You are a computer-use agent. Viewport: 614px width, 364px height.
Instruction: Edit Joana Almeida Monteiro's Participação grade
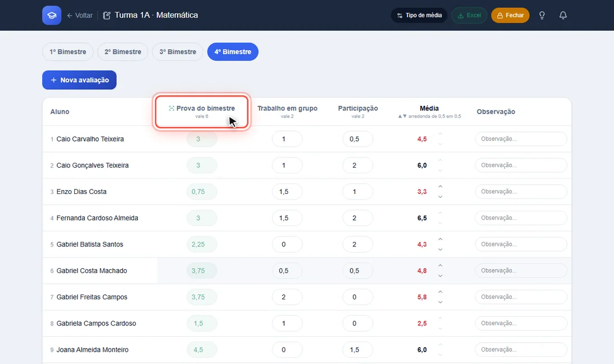coord(357,350)
